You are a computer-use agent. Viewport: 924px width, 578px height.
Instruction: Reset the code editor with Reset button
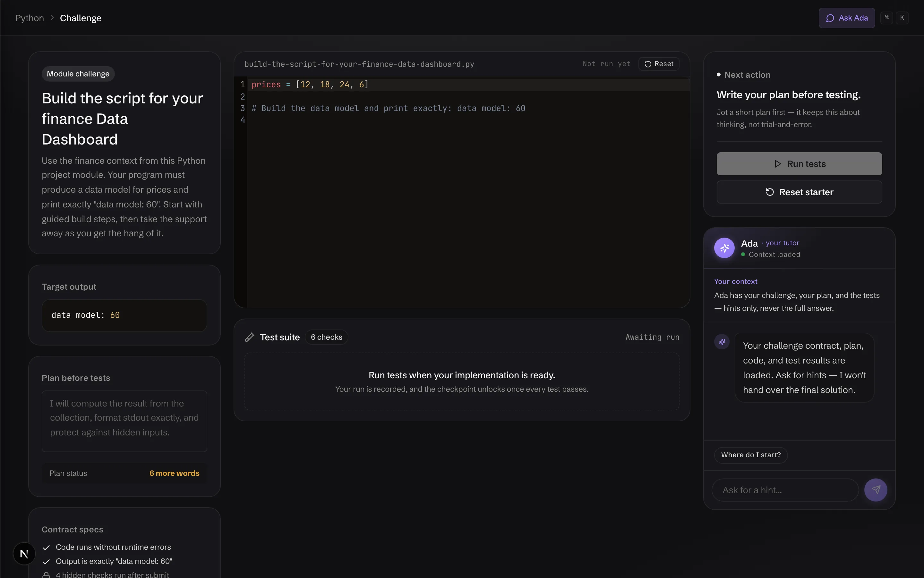click(x=659, y=64)
